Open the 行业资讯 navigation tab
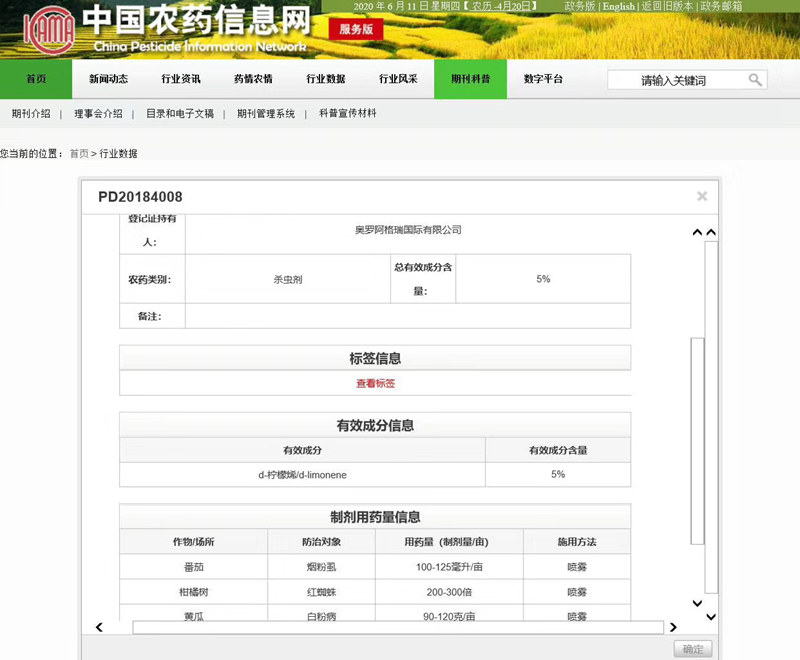Viewport: 800px width, 660px height. pos(180,79)
